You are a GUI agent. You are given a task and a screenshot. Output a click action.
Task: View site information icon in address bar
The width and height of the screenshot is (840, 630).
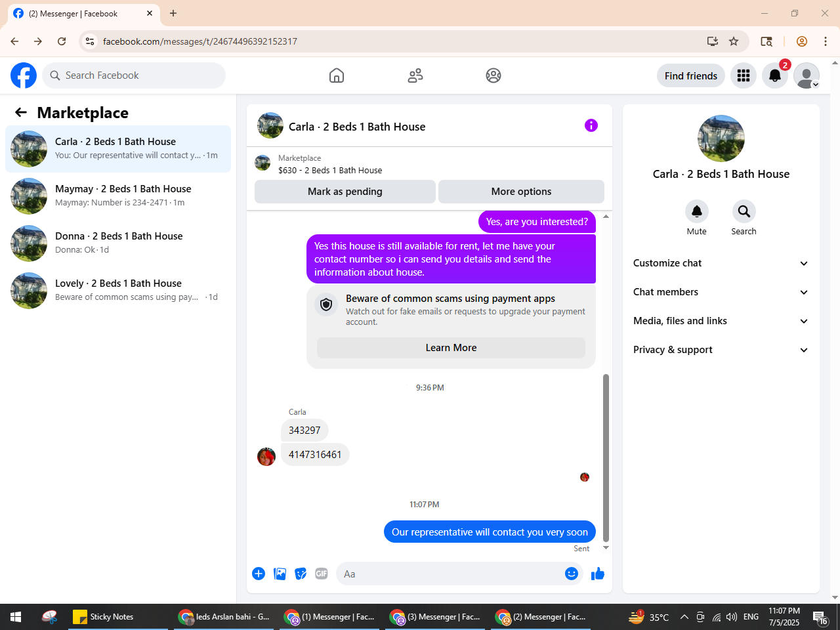[90, 41]
